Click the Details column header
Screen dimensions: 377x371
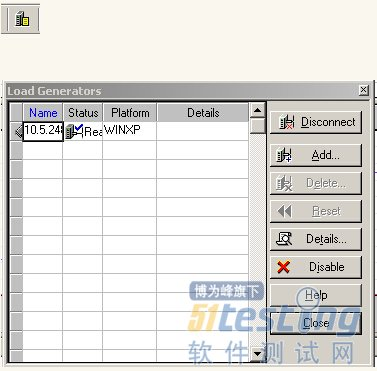pyautogui.click(x=203, y=113)
